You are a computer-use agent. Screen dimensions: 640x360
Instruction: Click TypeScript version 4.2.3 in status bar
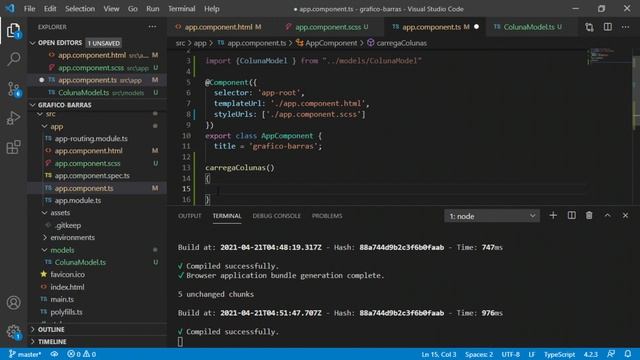tap(591, 354)
